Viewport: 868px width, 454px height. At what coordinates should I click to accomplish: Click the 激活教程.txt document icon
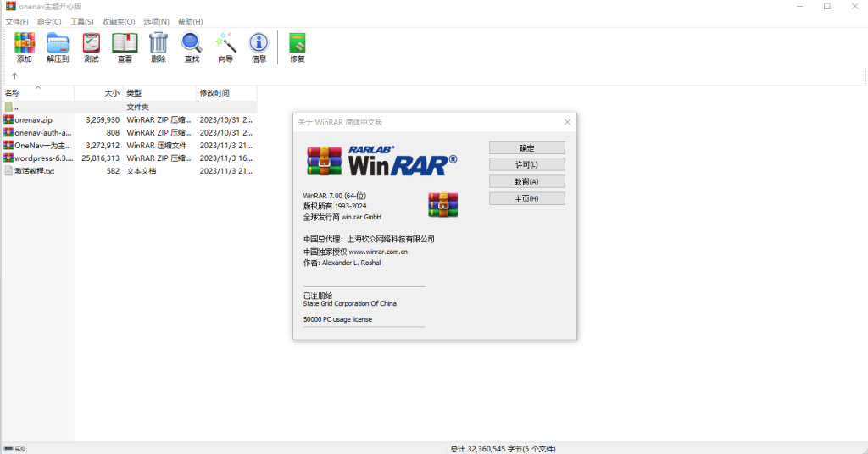click(8, 171)
